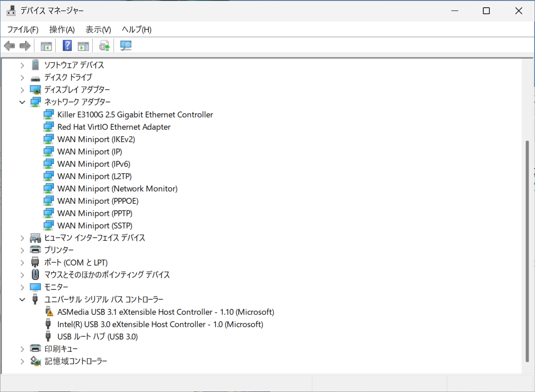Click the 記憶域コントローラー category icon
The height and width of the screenshot is (392, 535).
click(35, 360)
